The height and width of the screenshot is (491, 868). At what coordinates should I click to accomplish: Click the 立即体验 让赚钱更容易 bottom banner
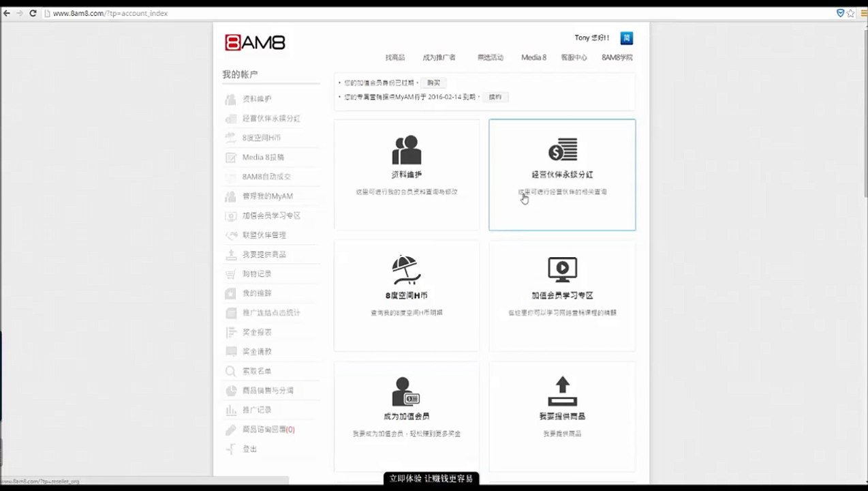pyautogui.click(x=431, y=479)
